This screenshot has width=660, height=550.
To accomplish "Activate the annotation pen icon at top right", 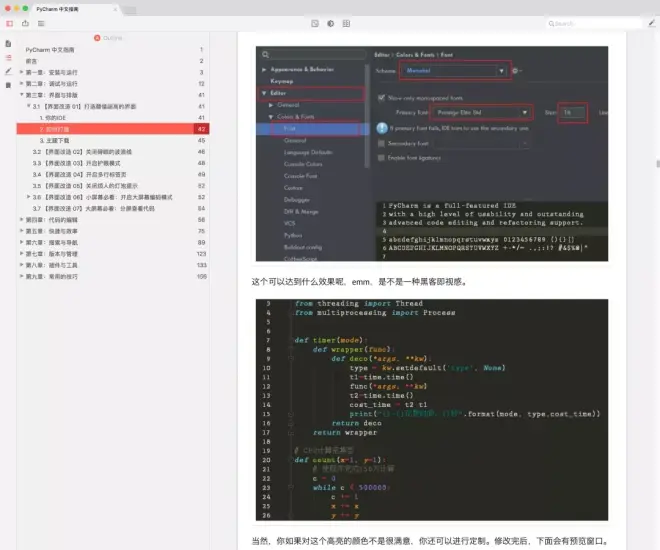I will (652, 24).
